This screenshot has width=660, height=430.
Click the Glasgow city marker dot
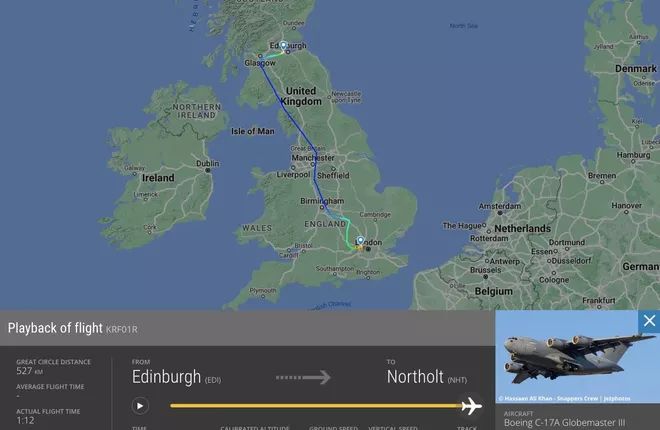pyautogui.click(x=260, y=56)
